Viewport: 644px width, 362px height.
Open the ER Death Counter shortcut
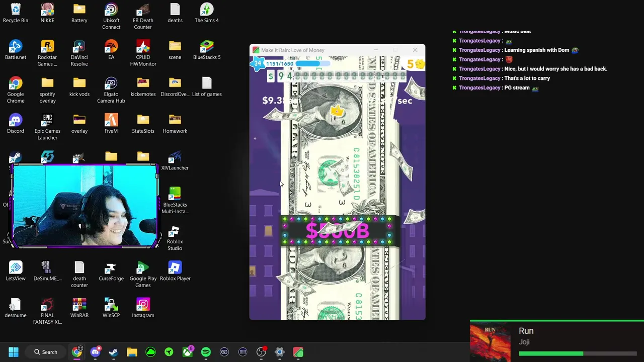(x=143, y=17)
